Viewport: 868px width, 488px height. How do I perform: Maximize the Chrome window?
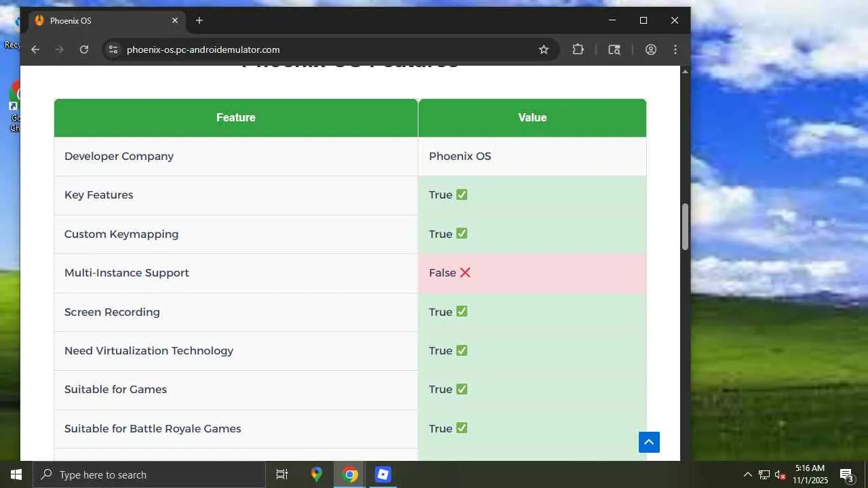pos(644,20)
